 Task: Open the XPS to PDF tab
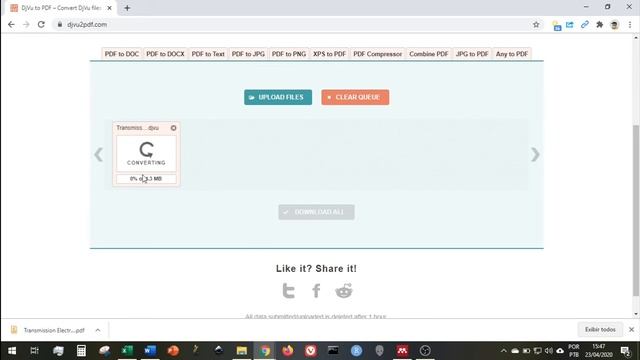click(x=329, y=54)
